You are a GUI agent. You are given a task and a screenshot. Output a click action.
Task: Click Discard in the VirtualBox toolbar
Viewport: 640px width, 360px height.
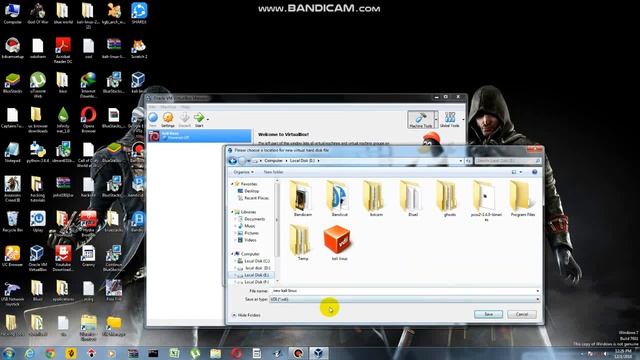click(184, 120)
